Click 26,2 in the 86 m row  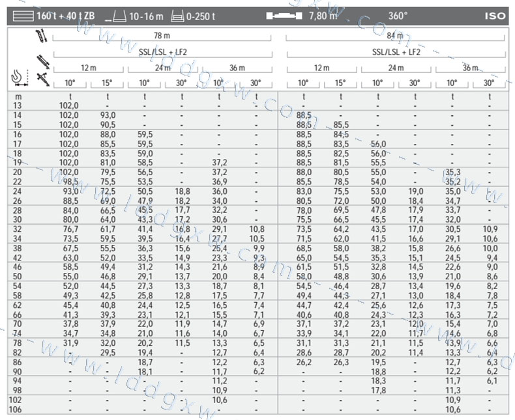tap(304, 362)
